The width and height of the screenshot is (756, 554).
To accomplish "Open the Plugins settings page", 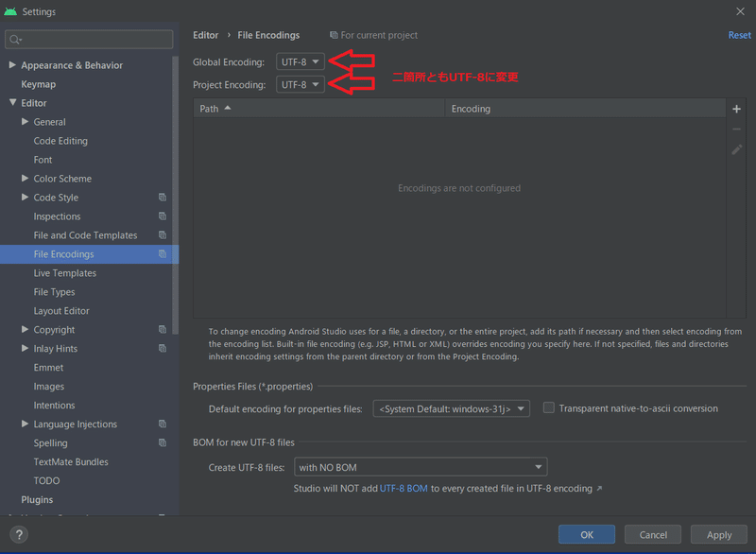I will tap(37, 499).
